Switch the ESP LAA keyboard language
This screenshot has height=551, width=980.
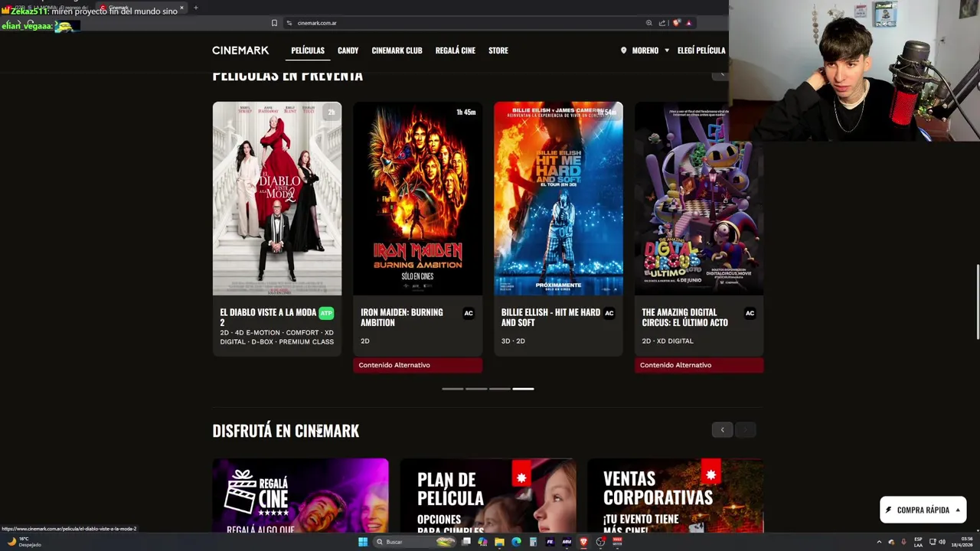(x=918, y=542)
